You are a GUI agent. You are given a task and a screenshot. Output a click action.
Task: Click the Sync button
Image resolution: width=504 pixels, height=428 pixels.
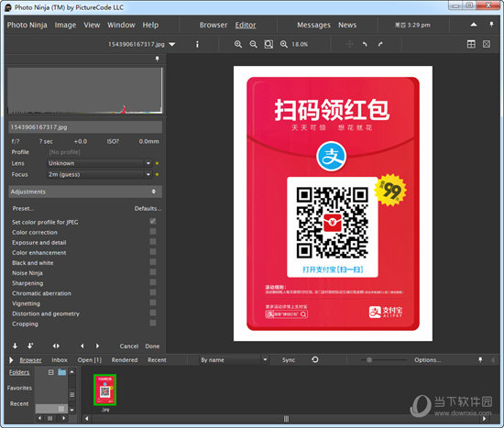click(x=289, y=360)
